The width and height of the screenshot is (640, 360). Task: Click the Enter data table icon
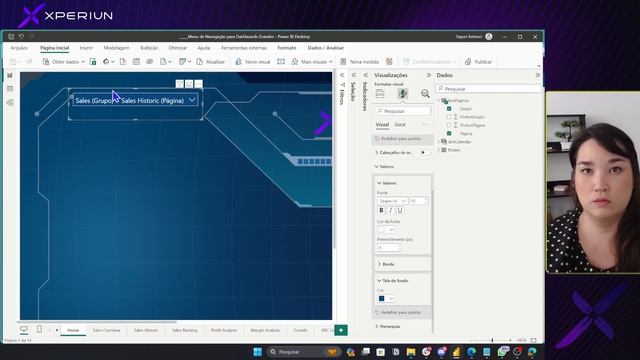(x=136, y=62)
